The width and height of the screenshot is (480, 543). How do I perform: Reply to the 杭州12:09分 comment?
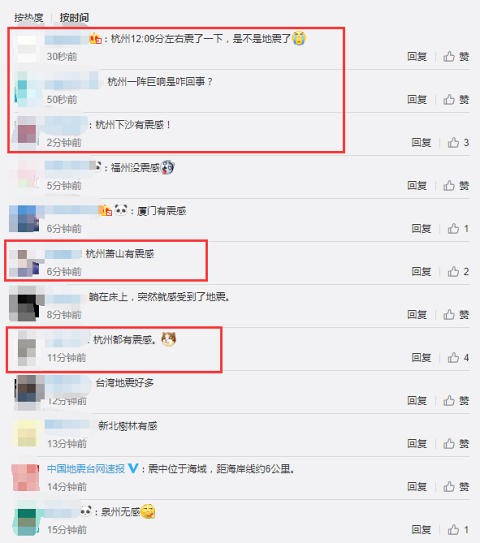pyautogui.click(x=417, y=56)
